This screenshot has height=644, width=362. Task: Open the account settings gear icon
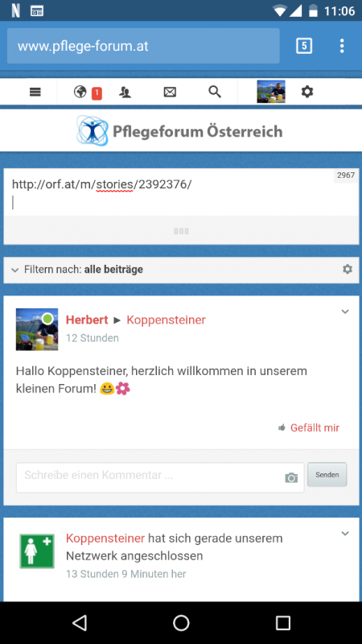click(307, 92)
